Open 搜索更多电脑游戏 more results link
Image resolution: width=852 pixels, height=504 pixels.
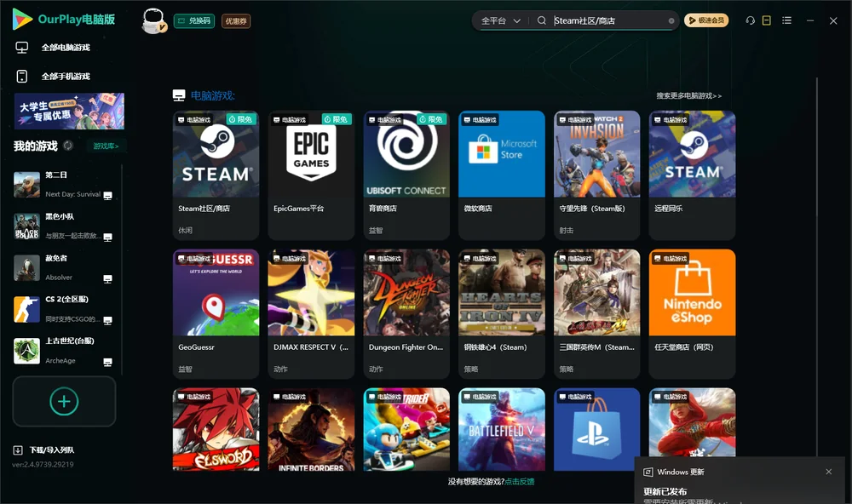pyautogui.click(x=688, y=95)
